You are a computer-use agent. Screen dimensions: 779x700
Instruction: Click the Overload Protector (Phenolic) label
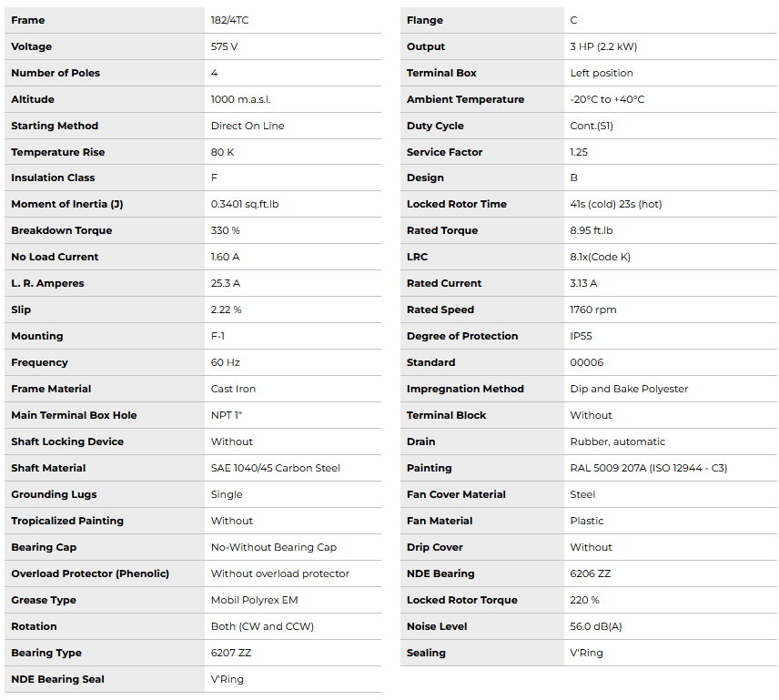point(90,573)
